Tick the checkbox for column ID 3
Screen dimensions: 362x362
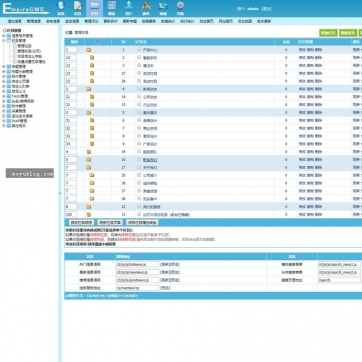click(139, 65)
